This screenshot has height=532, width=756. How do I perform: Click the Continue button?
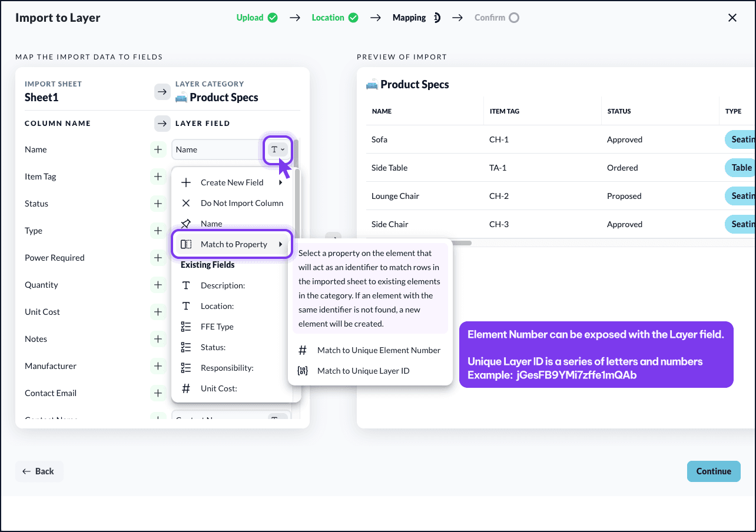click(x=714, y=471)
